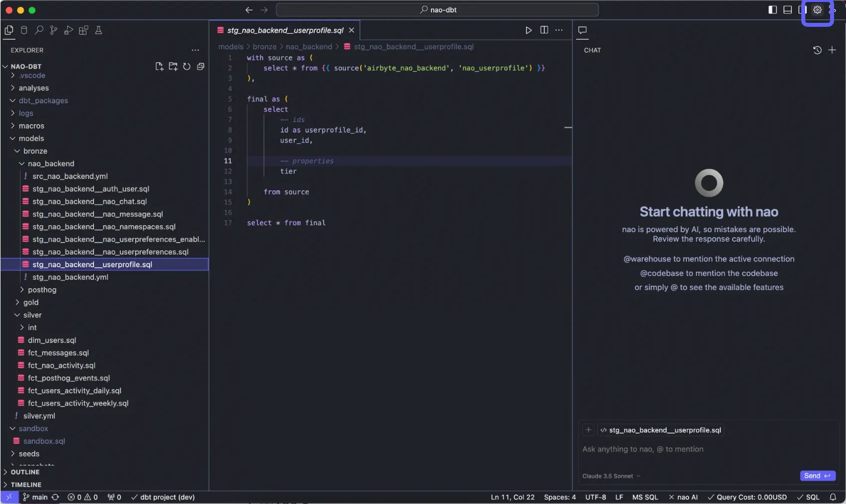The height and width of the screenshot is (504, 846).
Task: Show chat history with the clock icon
Action: coord(817,50)
